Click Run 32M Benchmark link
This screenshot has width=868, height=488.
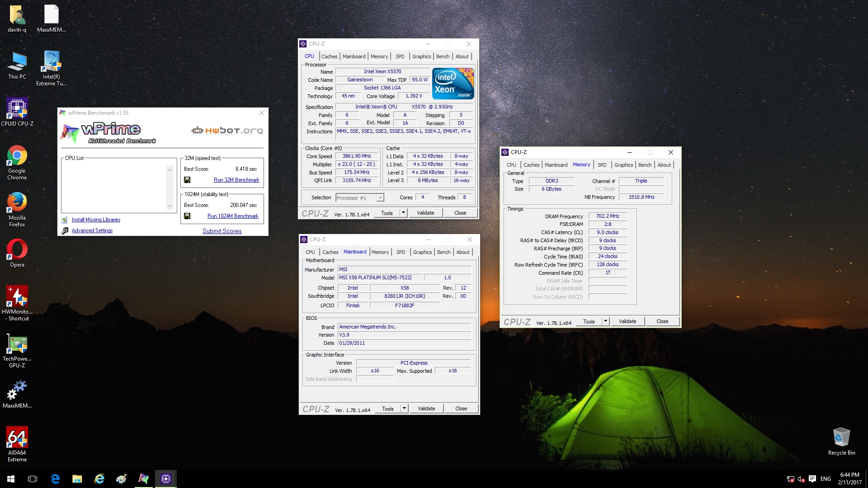point(236,180)
